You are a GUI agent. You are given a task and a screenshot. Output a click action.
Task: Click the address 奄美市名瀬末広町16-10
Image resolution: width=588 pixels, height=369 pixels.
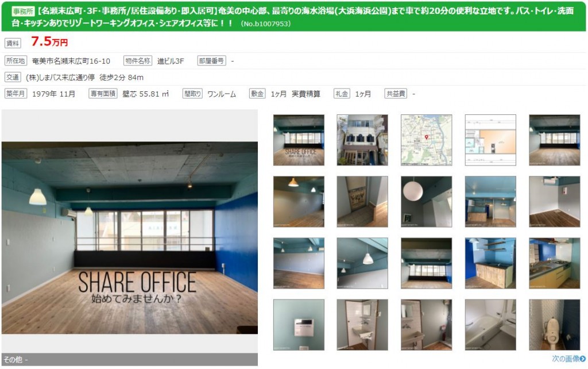[x=71, y=61]
